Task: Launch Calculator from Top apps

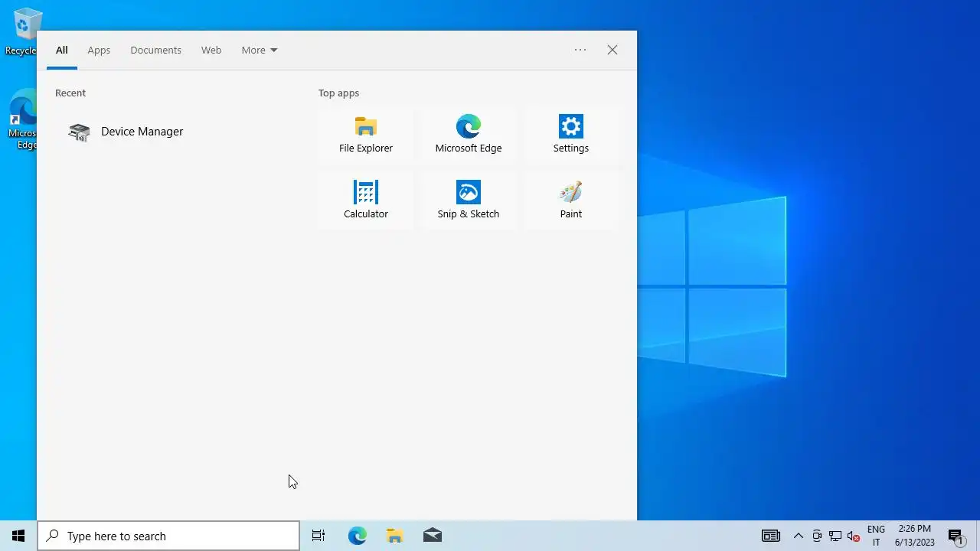Action: point(366,200)
